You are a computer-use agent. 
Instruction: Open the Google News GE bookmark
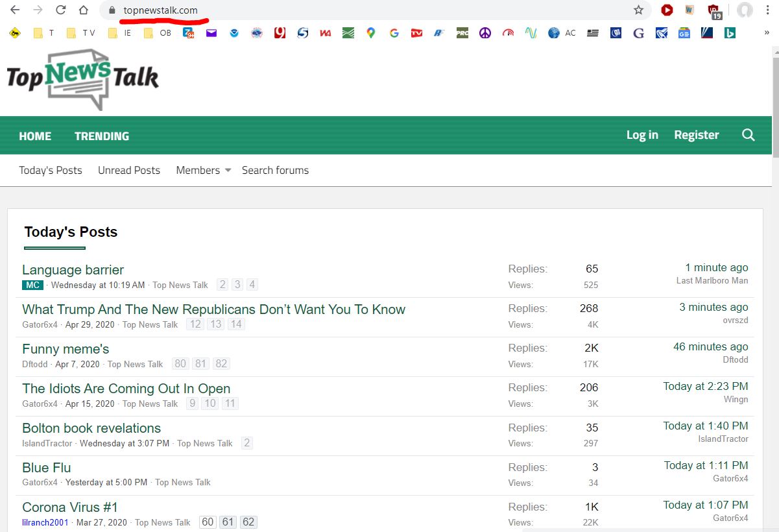click(684, 32)
